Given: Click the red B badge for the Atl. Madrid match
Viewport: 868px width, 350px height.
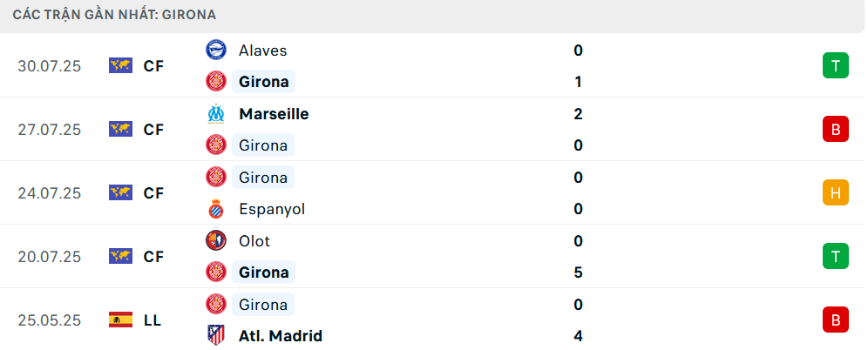Looking at the screenshot, I should click(x=836, y=320).
